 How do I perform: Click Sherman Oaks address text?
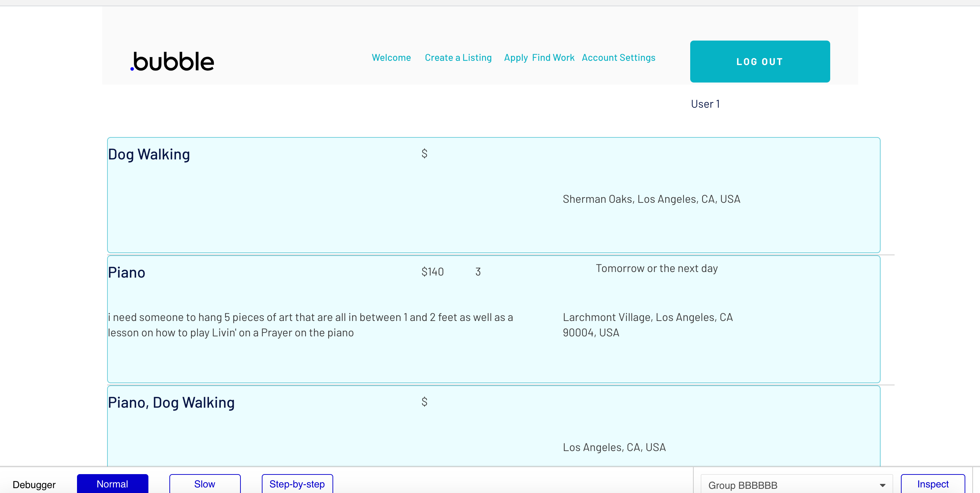(651, 199)
